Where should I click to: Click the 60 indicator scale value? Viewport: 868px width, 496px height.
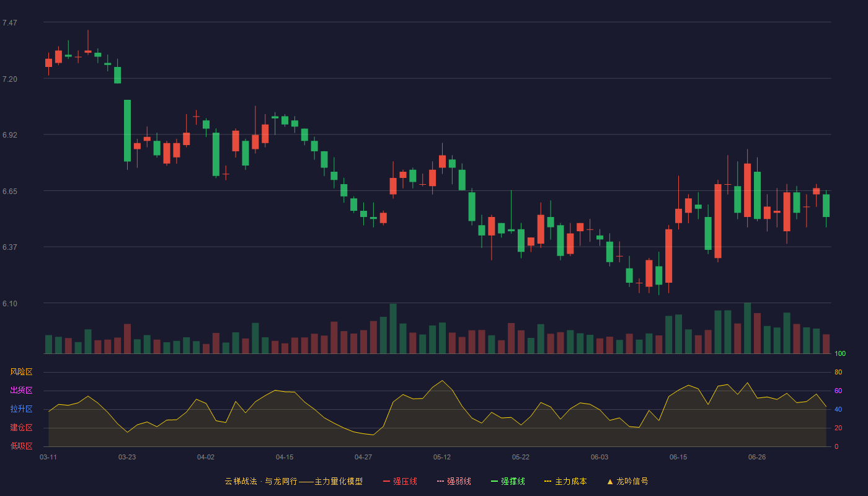[838, 391]
